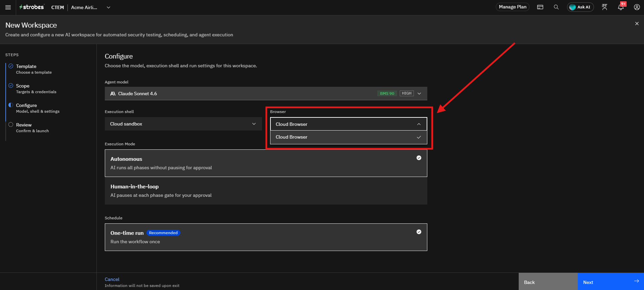
Task: Choose Cloud Browser option in list
Action: (349, 137)
